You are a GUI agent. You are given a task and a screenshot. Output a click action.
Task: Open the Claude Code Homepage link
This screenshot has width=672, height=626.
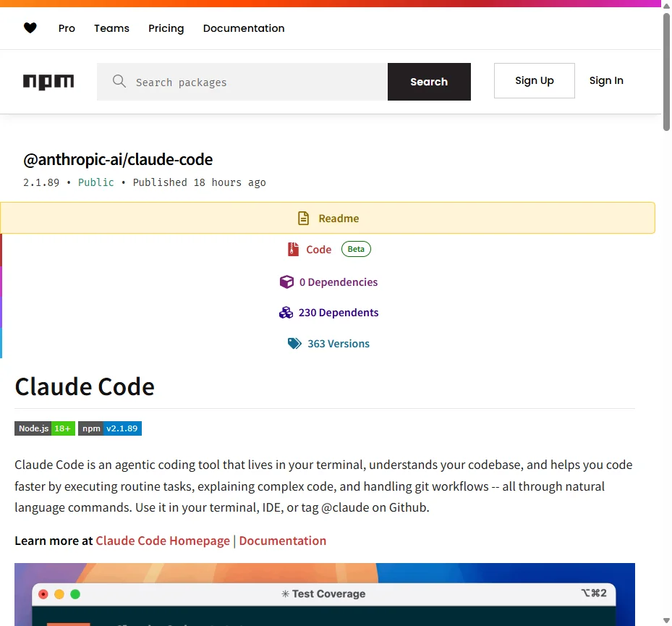(x=163, y=541)
